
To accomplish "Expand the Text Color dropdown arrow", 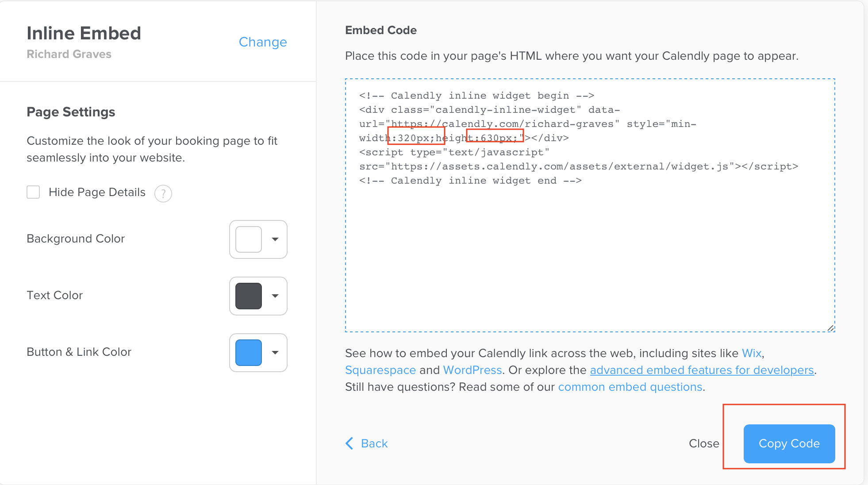I will point(275,296).
